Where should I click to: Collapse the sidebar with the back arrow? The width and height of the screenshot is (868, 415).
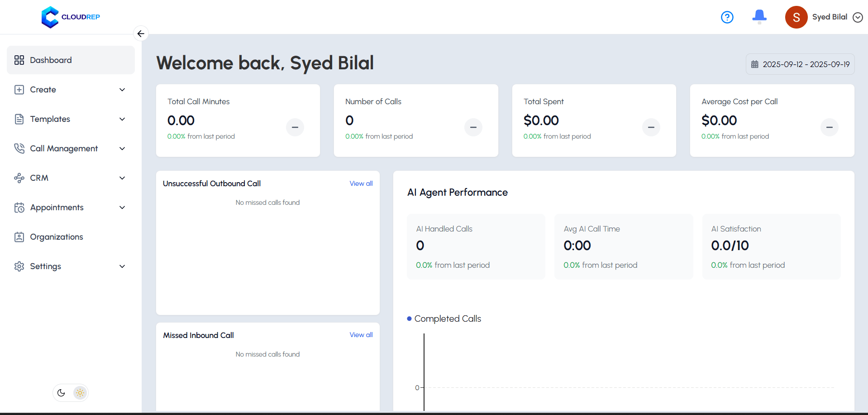point(141,34)
